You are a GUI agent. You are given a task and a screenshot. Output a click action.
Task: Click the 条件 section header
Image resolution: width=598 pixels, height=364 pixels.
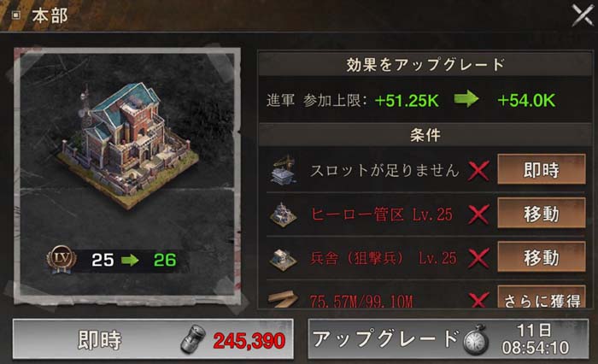[425, 135]
